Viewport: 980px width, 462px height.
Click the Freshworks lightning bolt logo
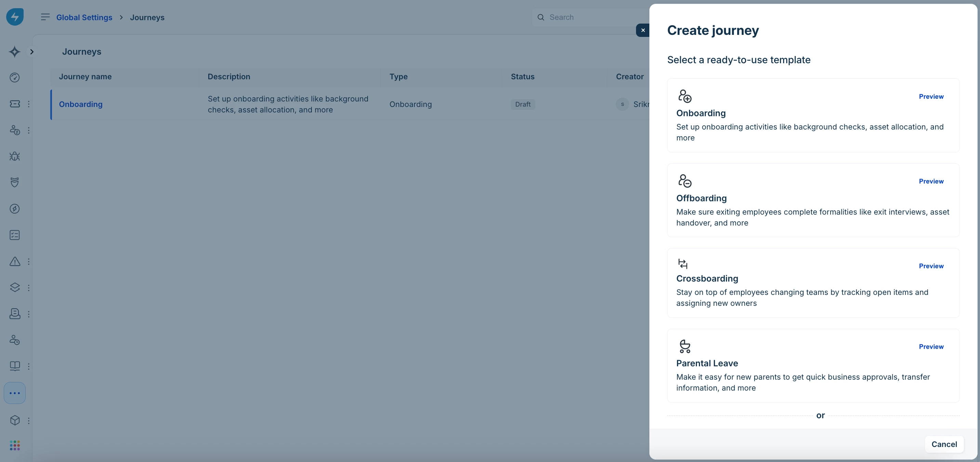[x=15, y=17]
